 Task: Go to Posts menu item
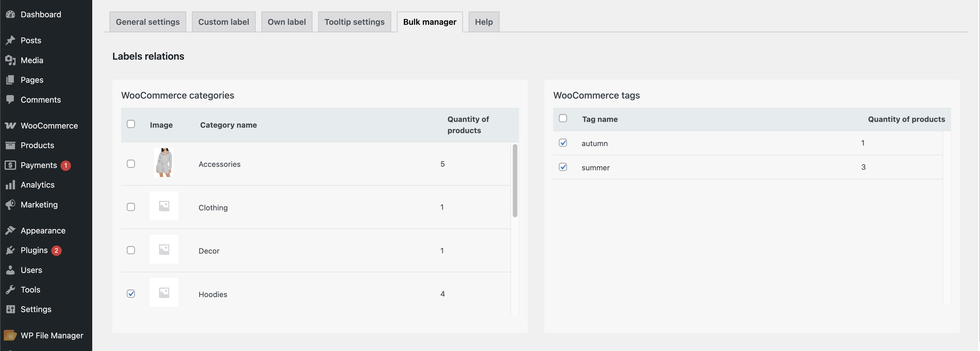[31, 40]
